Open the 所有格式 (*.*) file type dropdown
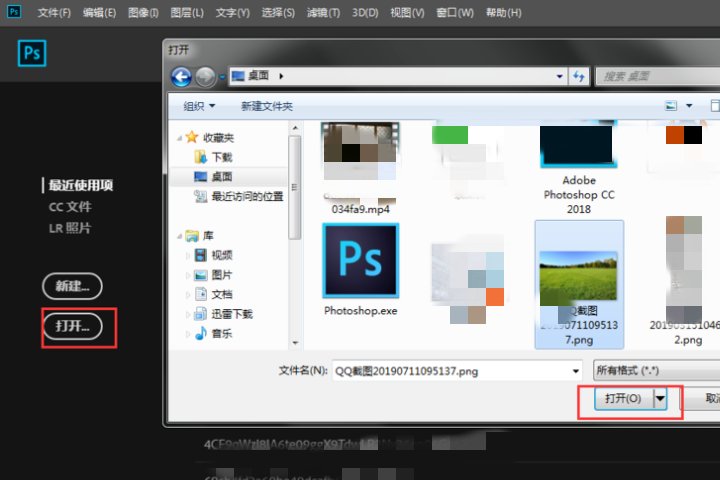 657,370
